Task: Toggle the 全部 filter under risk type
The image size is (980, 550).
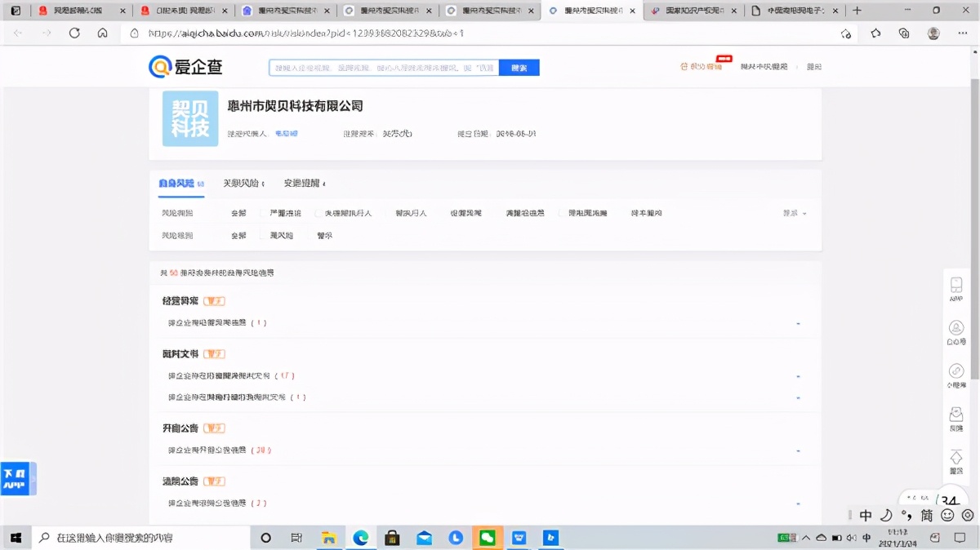Action: coord(237,212)
